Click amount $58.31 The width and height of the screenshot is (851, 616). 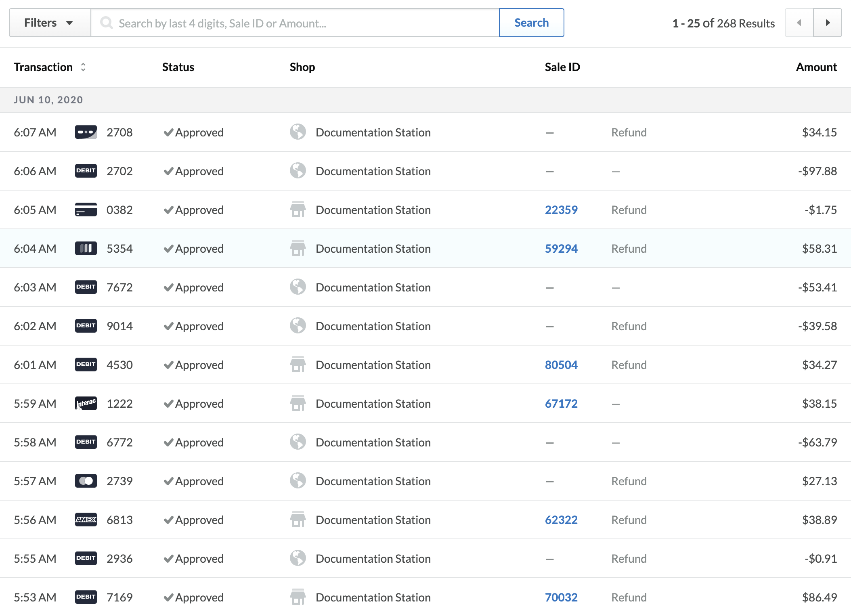820,249
